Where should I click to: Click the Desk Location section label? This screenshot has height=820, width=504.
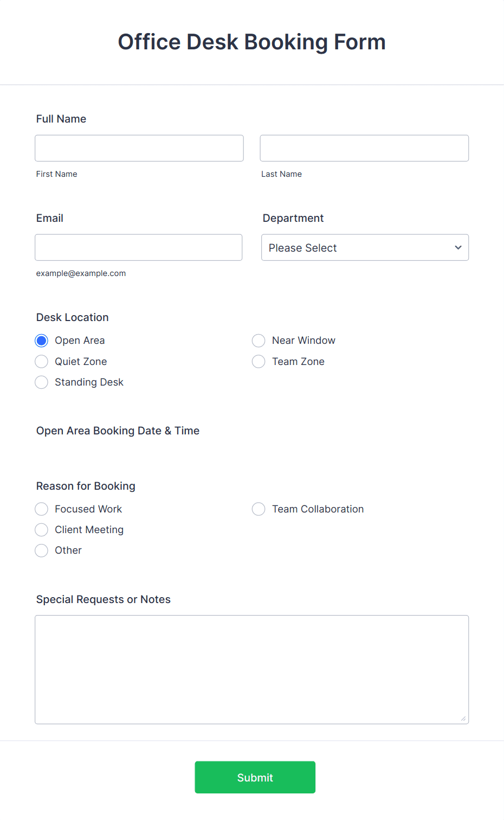click(73, 317)
